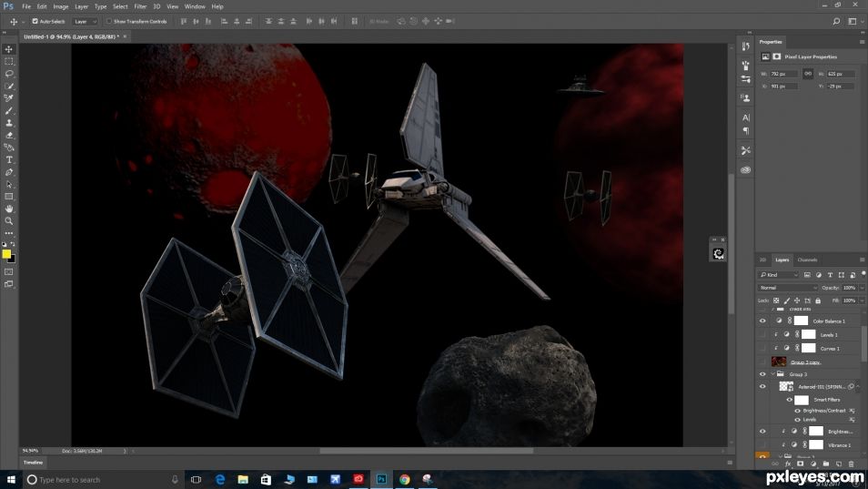
Task: Open the layer filter Kind dropdown
Action: (779, 275)
